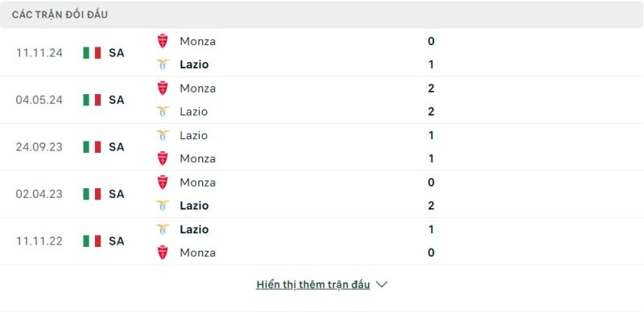
Task: Select Monza team name in 24.09.23 match
Action: click(197, 159)
